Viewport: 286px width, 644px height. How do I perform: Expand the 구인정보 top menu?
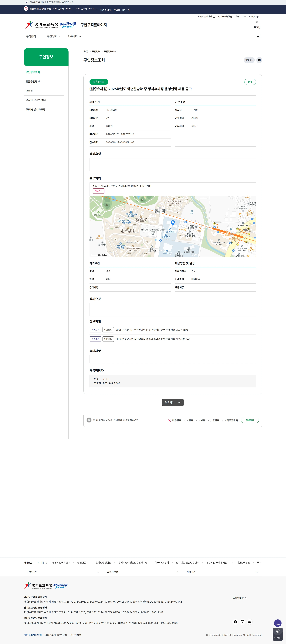click(53, 37)
